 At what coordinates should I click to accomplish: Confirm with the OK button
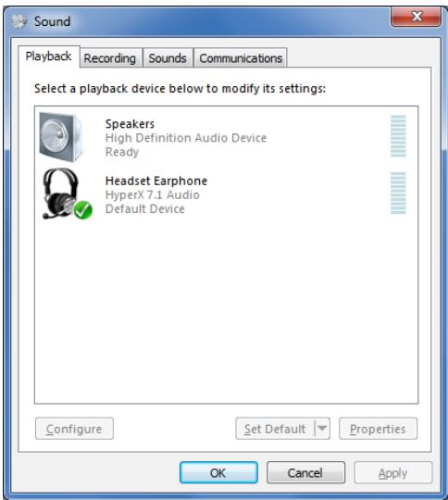coord(218,472)
